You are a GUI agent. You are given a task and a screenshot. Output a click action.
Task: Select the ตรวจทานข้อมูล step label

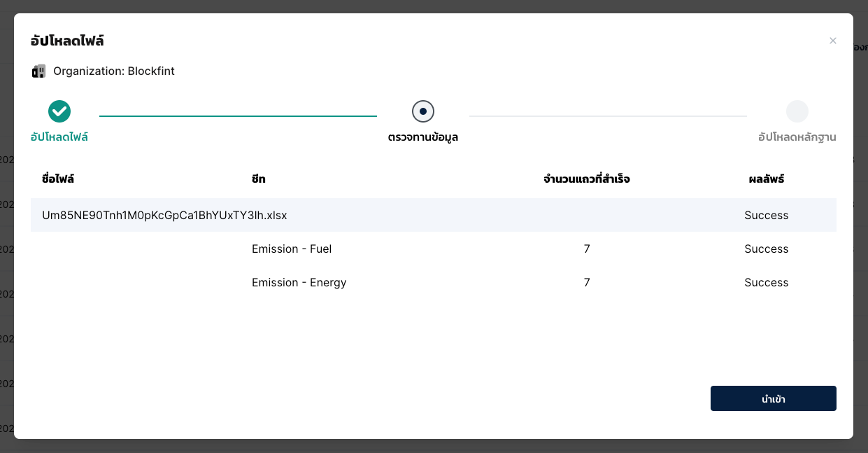point(423,137)
